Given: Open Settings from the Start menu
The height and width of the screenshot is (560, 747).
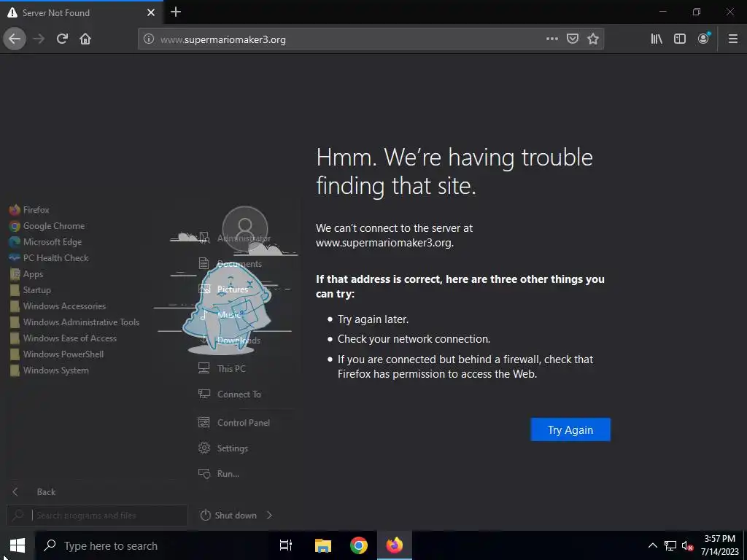Looking at the screenshot, I should point(223,448).
